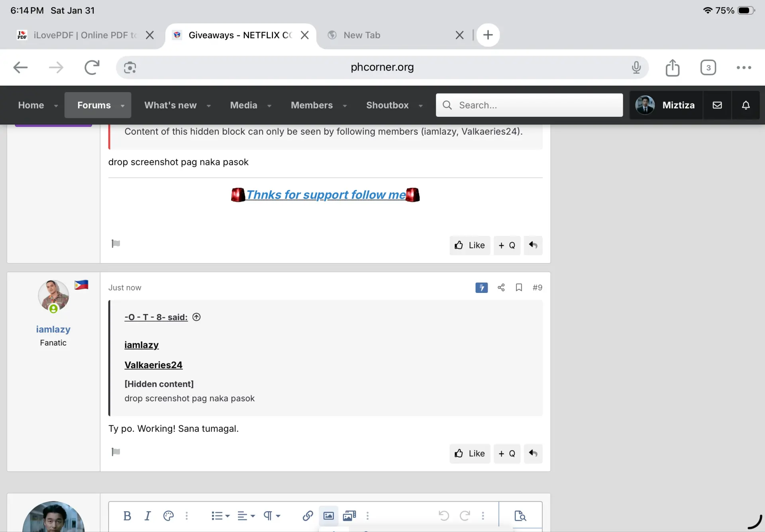
Task: Close the New Tab tab
Action: 459,35
